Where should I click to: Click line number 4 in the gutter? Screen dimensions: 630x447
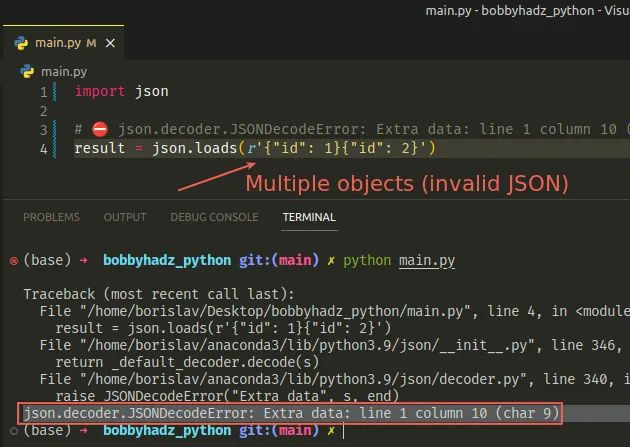[44, 149]
